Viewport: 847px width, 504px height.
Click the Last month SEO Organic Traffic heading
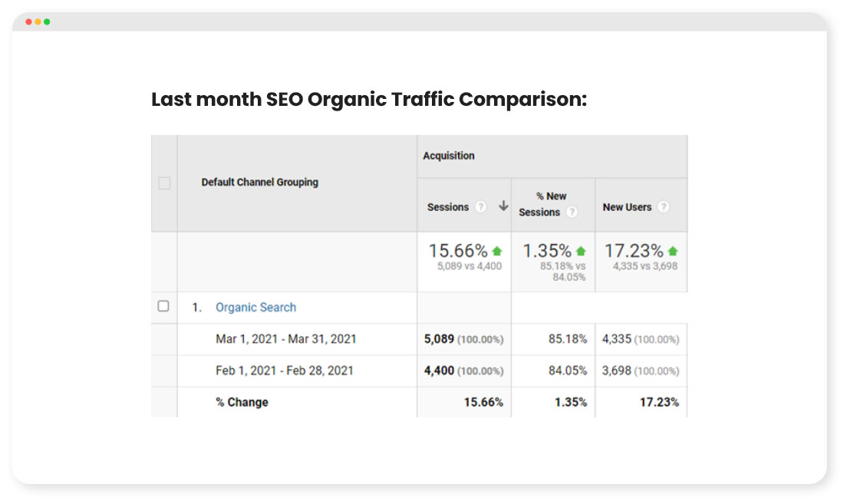369,100
